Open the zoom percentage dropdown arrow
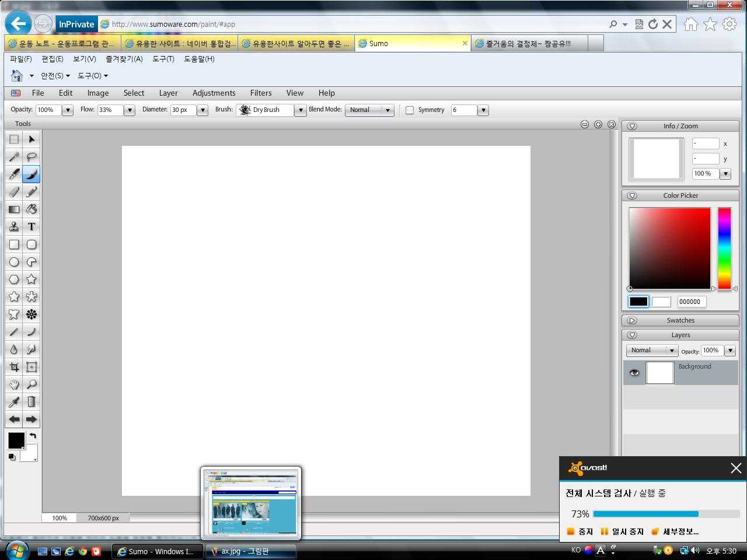This screenshot has width=747, height=560. coord(725,174)
